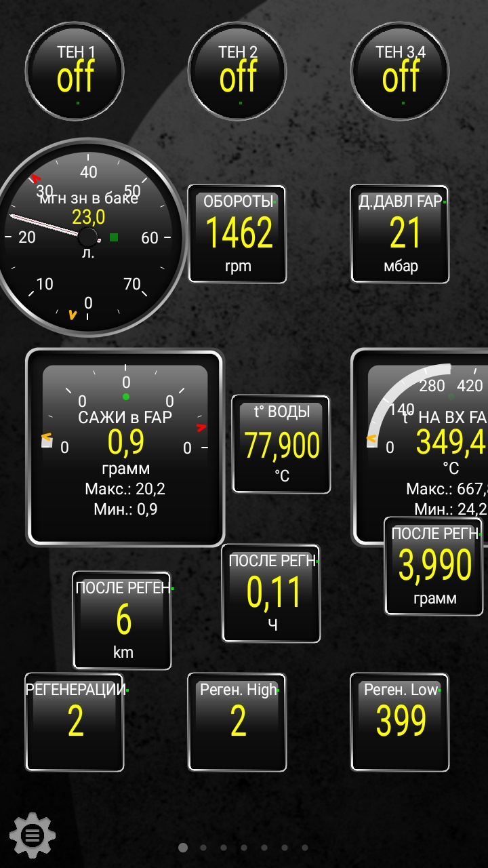Viewport: 488px width, 868px height.
Task: Select the РЕГЕНЕРАЦИИ counter gauge
Action: coord(75,722)
